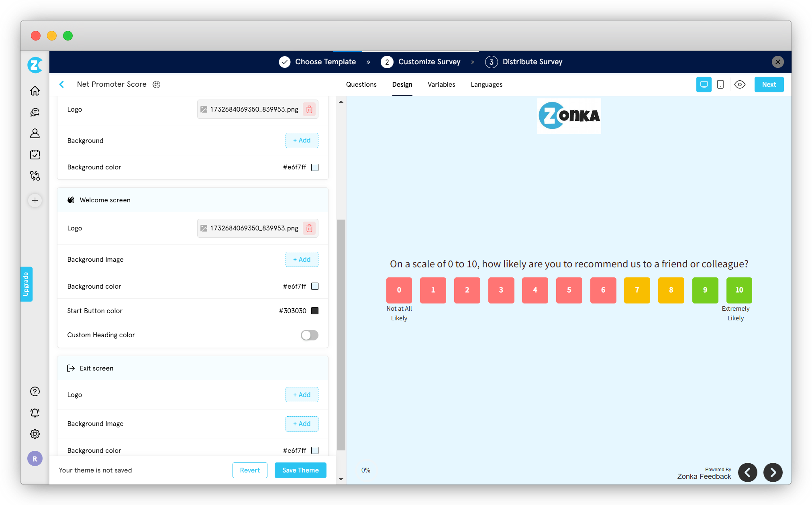Toggle Custom Heading color switch

(x=310, y=335)
